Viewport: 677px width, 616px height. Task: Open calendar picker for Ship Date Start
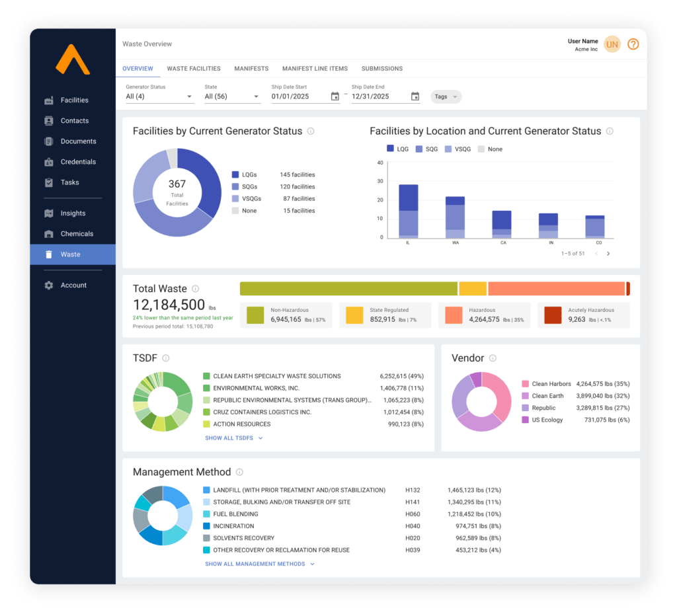pyautogui.click(x=335, y=96)
